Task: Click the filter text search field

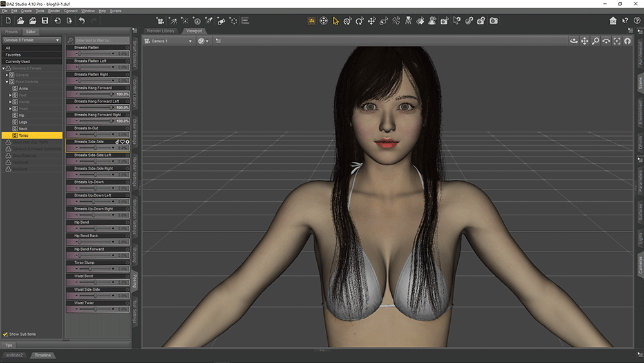Action: [x=102, y=40]
